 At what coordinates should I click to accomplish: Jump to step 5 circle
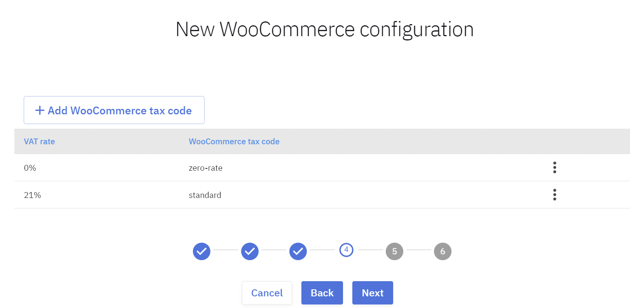394,251
